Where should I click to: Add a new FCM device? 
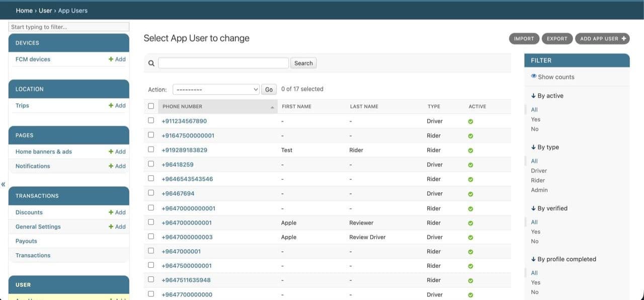pyautogui.click(x=117, y=59)
